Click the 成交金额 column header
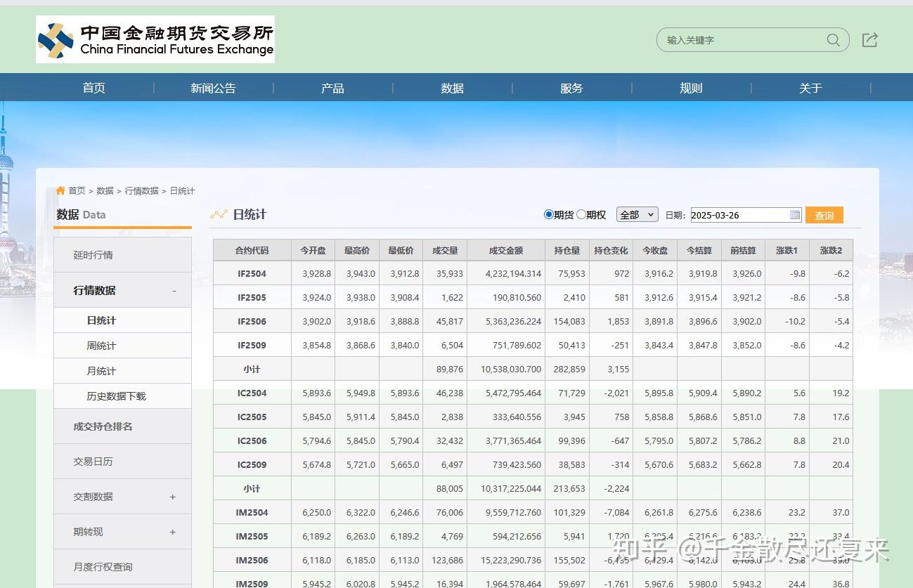This screenshot has height=588, width=913. (506, 250)
